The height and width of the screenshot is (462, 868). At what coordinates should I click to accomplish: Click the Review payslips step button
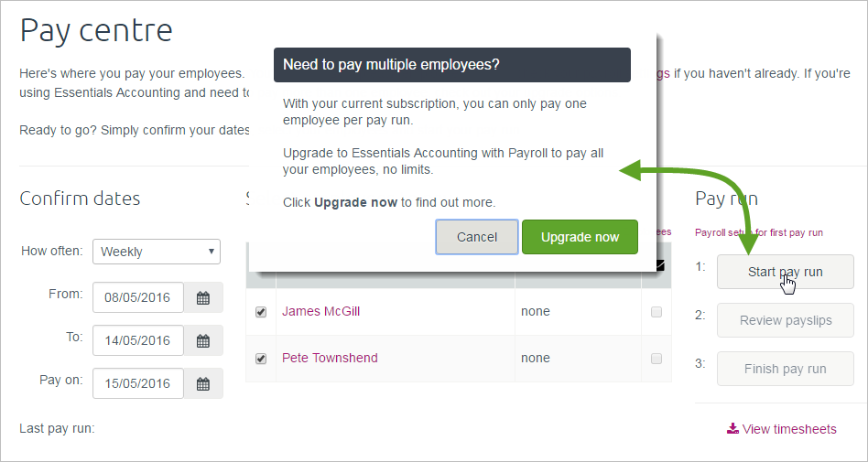pyautogui.click(x=785, y=320)
